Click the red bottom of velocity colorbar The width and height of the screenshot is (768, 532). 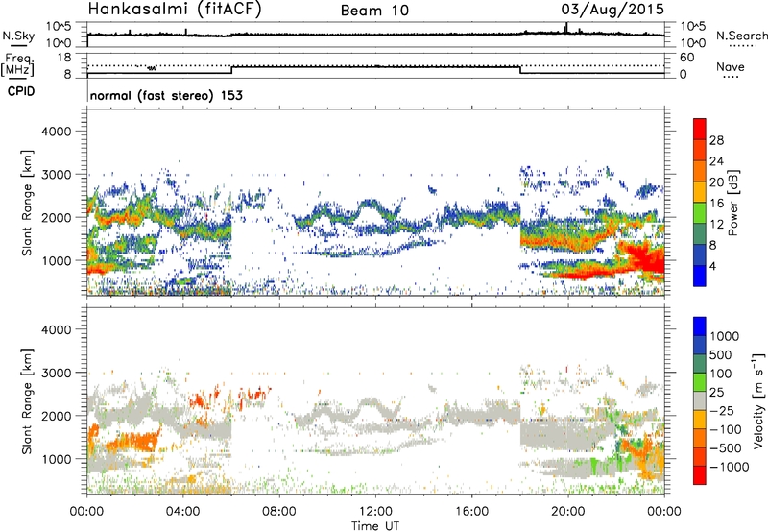coord(700,475)
